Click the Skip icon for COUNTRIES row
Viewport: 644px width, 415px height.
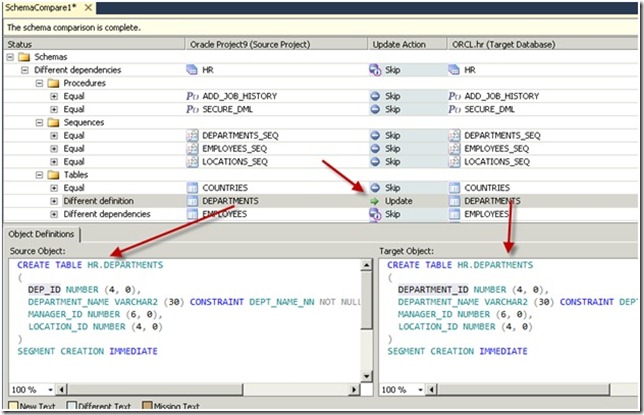pos(375,187)
